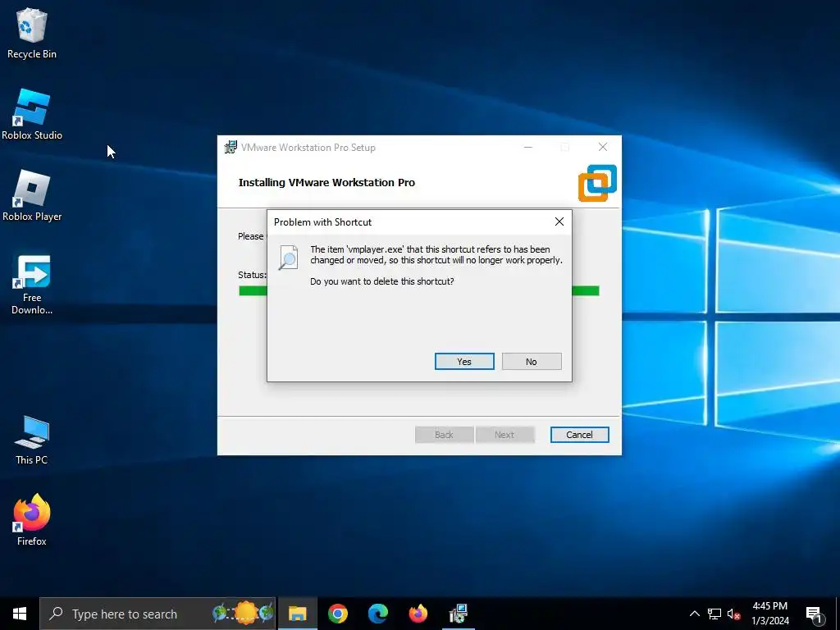Screen dimensions: 840x630
Task: Click the network status tray icon
Action: coord(714,614)
